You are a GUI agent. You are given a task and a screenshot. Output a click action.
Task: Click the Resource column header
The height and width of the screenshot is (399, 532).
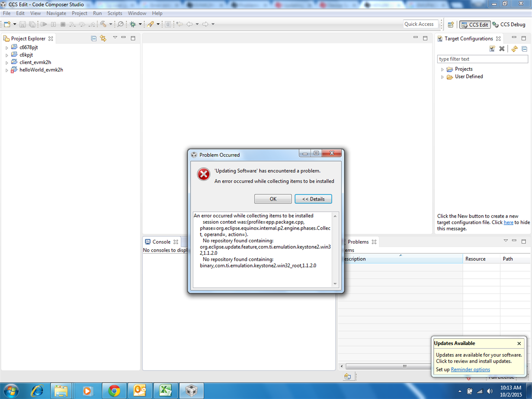[481, 259]
